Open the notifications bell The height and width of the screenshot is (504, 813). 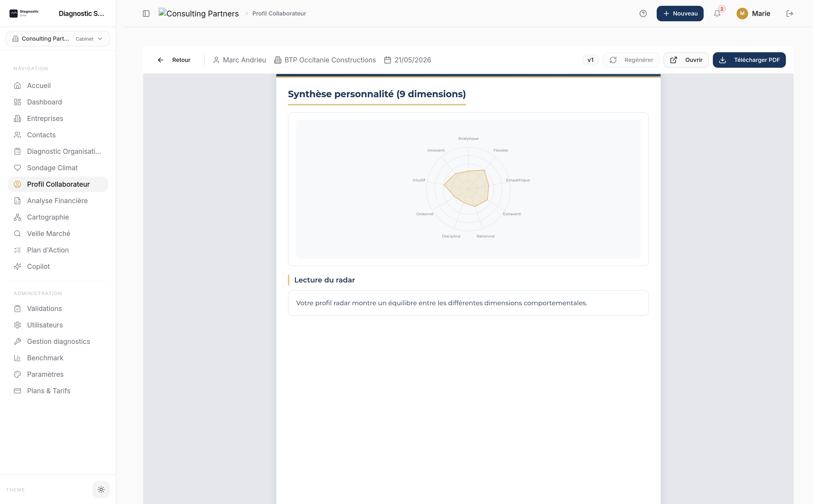tap(717, 13)
